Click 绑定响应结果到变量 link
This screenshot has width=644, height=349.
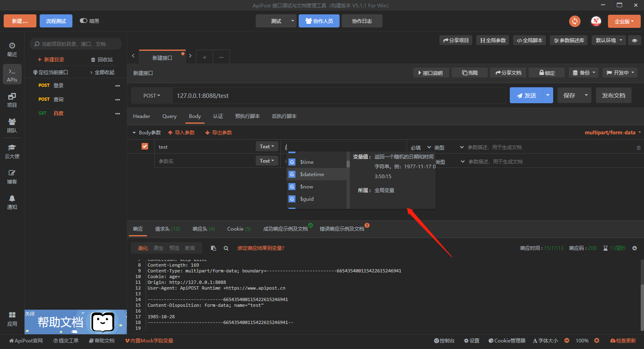261,248
